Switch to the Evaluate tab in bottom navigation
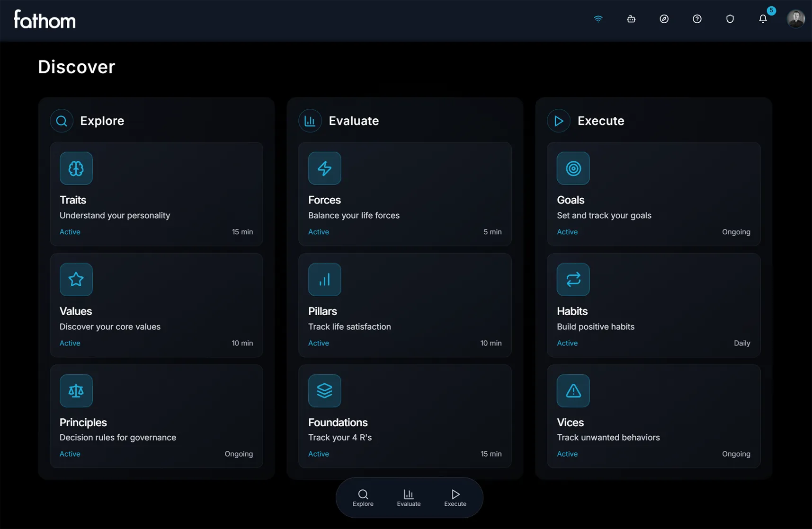 pos(408,497)
